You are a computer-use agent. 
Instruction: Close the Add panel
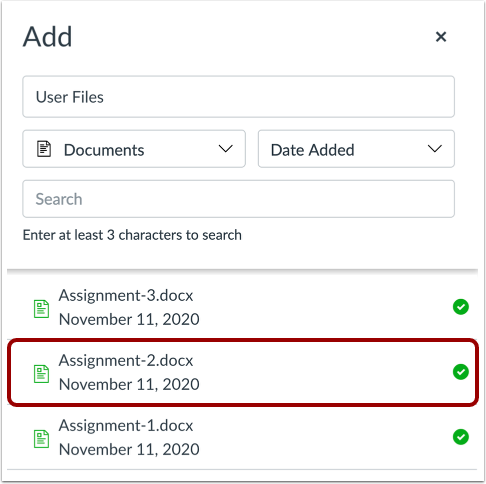pyautogui.click(x=441, y=36)
